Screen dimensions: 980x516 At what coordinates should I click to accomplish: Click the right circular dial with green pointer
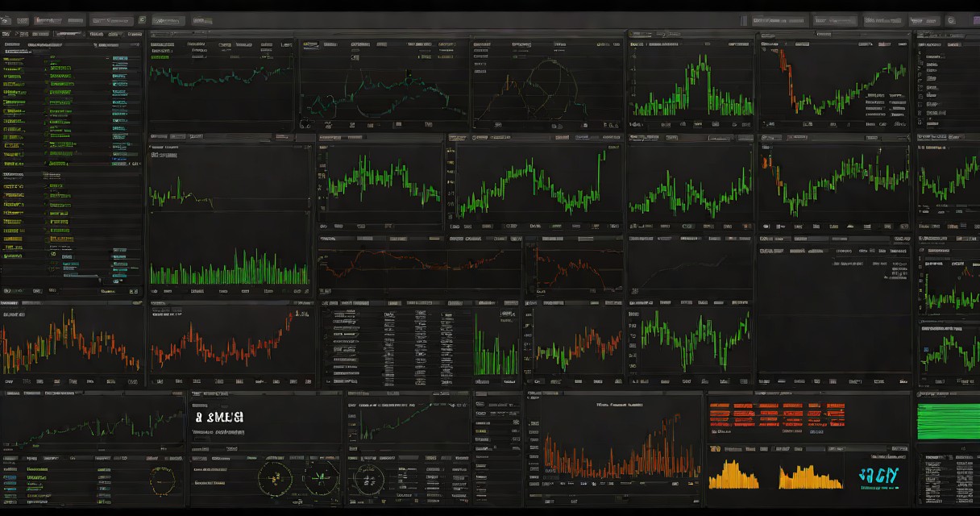(x=320, y=476)
